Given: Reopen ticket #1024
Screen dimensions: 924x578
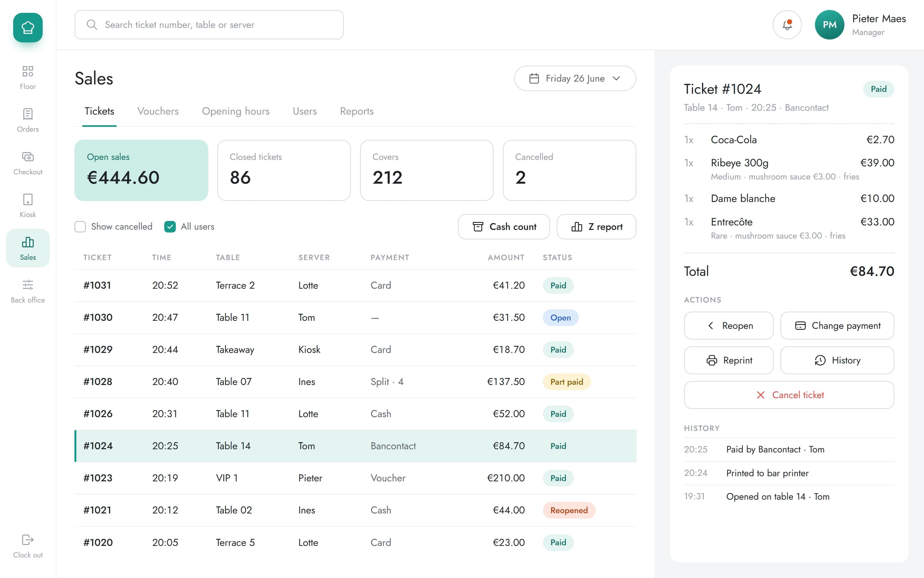Looking at the screenshot, I should [729, 326].
